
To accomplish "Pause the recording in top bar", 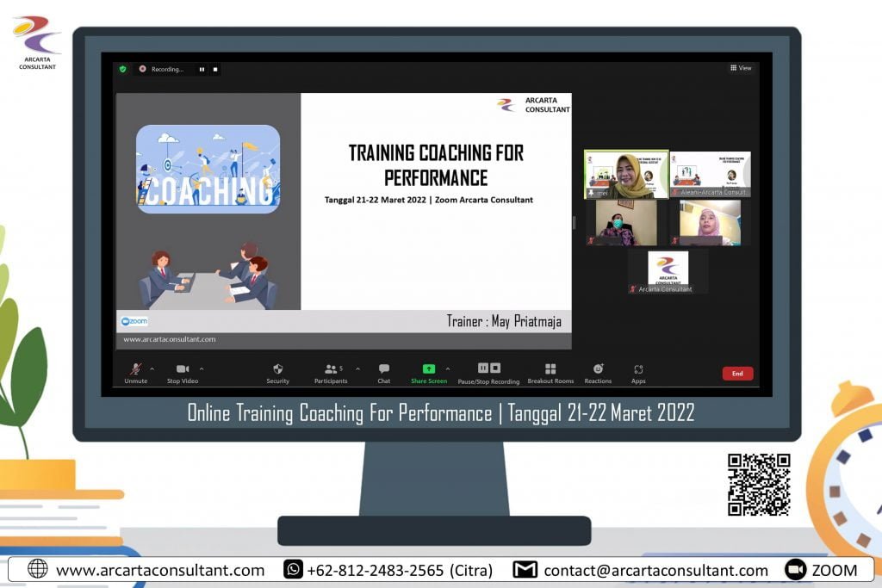I will [x=202, y=69].
